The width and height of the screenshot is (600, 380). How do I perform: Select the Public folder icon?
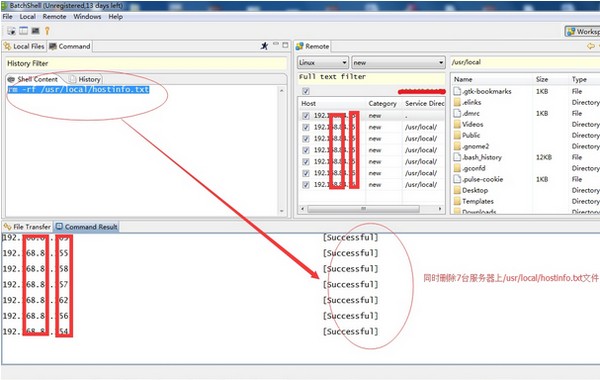coord(457,135)
